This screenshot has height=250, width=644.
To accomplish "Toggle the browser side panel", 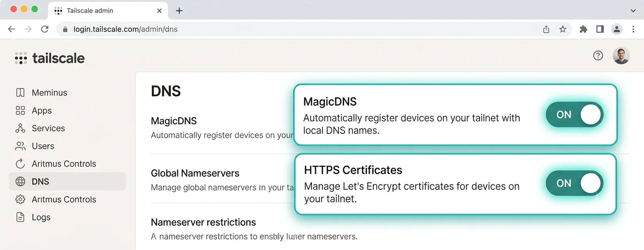I will 600,29.
